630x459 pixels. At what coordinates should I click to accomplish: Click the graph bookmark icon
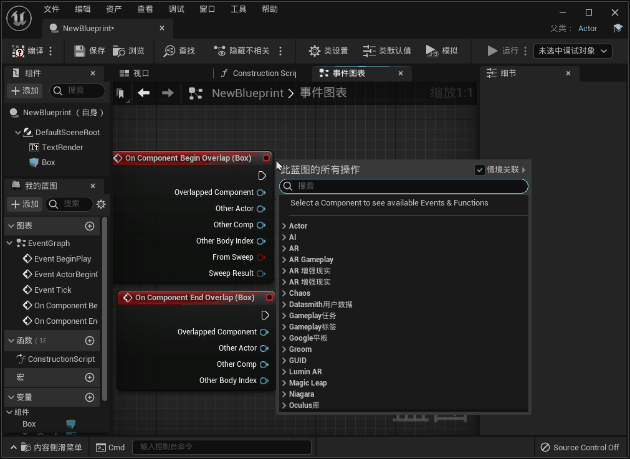tap(121, 93)
